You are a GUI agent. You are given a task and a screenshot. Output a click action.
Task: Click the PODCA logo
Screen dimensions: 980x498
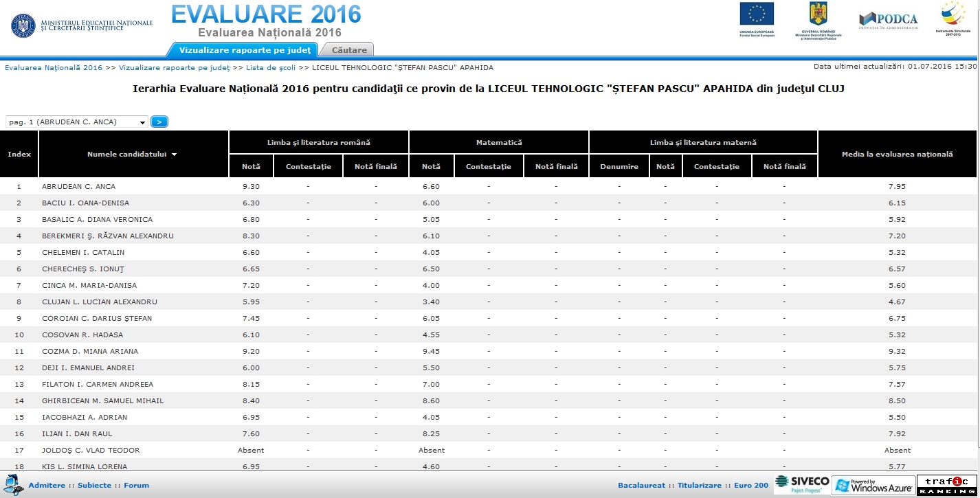(x=888, y=20)
